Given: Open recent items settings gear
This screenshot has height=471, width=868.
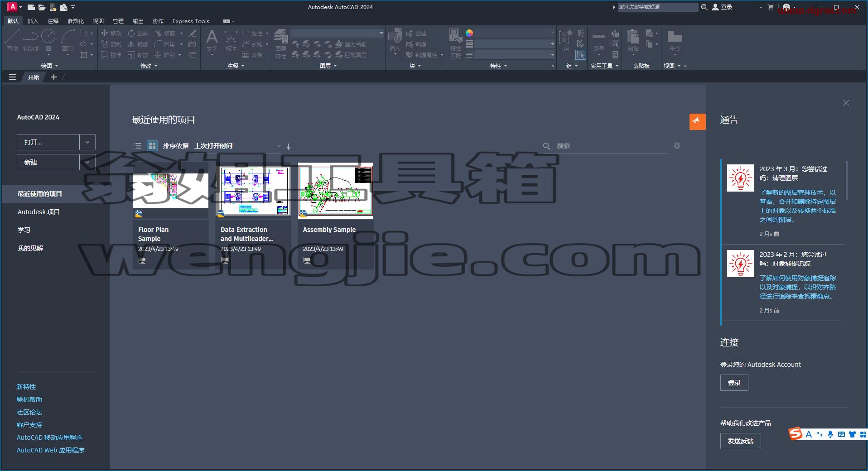Looking at the screenshot, I should 677,145.
